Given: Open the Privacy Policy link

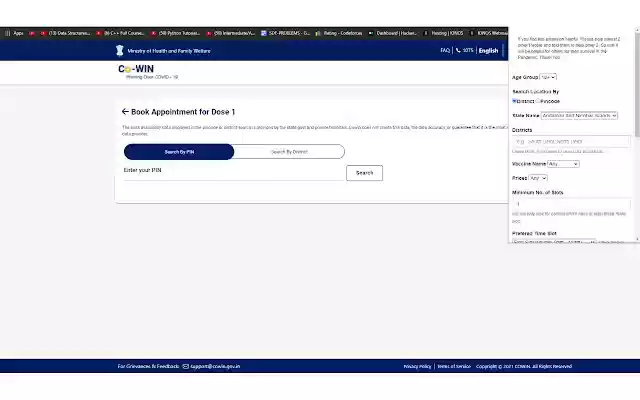Looking at the screenshot, I should coord(417,366).
